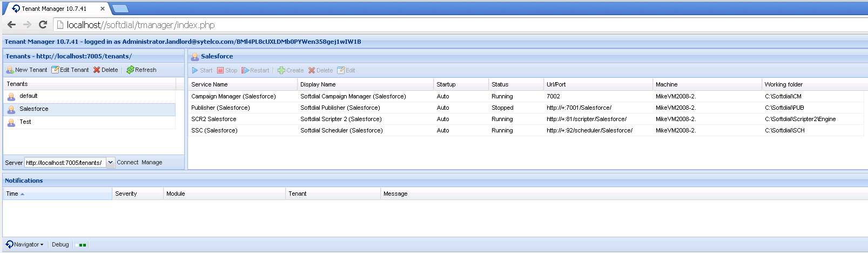Viewport: 868px width, 253px height.
Task: Sort notifications by Severity column
Action: tap(138, 194)
